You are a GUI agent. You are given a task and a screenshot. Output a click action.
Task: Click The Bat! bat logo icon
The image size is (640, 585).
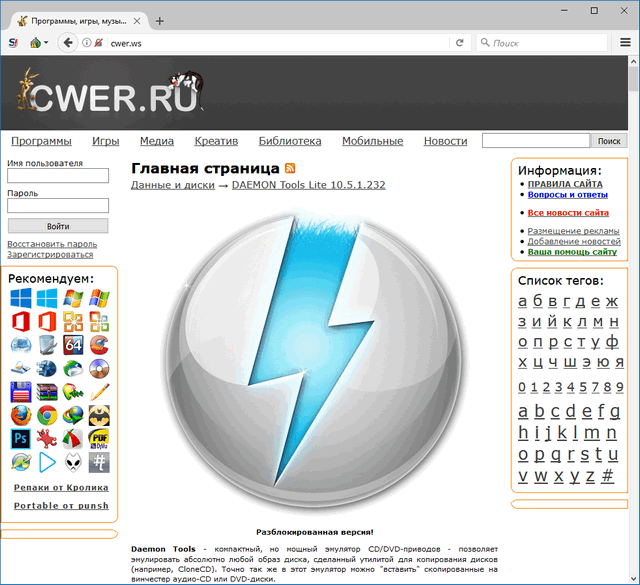[99, 415]
